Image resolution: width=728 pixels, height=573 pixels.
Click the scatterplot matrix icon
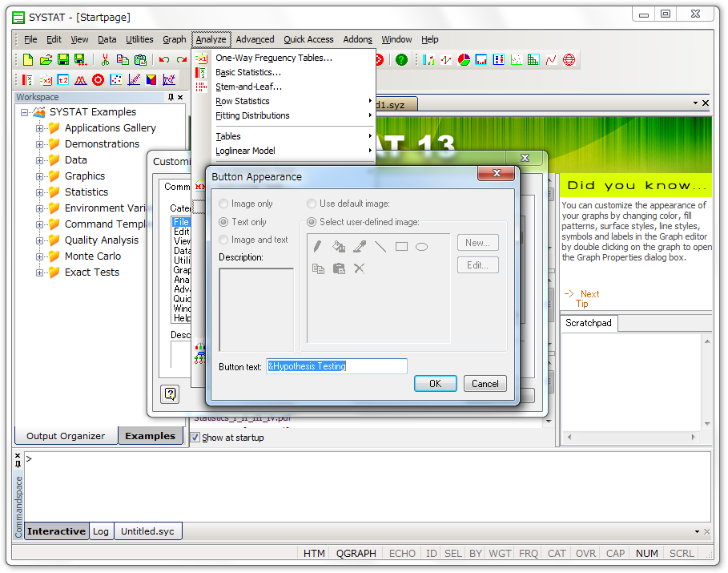533,59
